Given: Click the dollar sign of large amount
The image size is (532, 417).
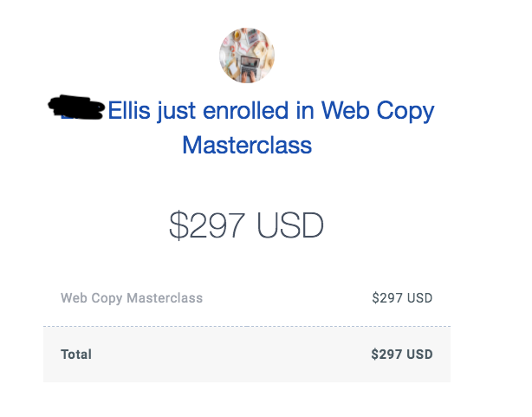Looking at the screenshot, I should 178,225.
